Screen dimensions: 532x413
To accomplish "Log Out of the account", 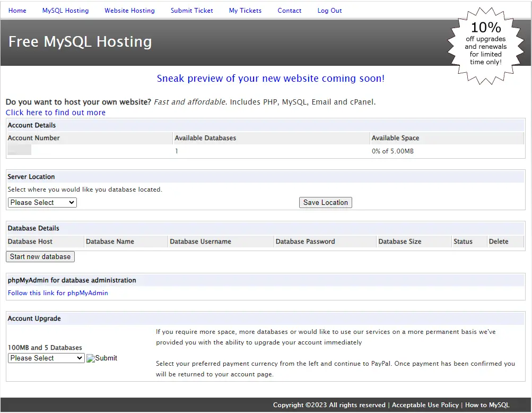I will [329, 11].
